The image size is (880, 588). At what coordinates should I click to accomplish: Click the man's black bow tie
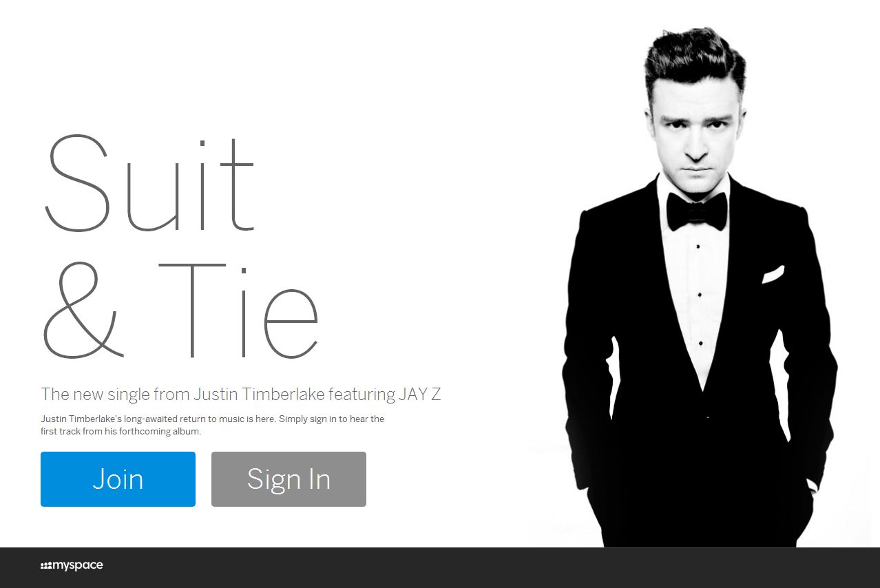point(697,211)
